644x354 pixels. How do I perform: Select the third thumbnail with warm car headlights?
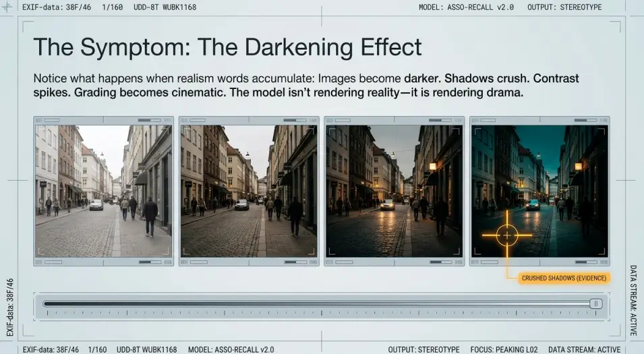coord(394,191)
